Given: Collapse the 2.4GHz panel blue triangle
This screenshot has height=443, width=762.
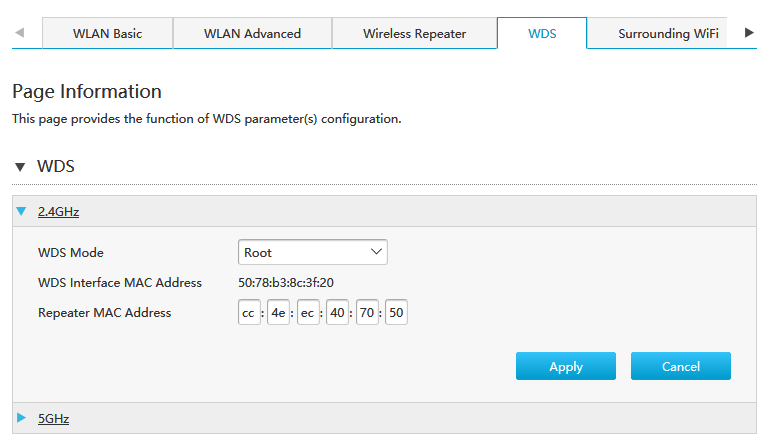Looking at the screenshot, I should (21, 211).
